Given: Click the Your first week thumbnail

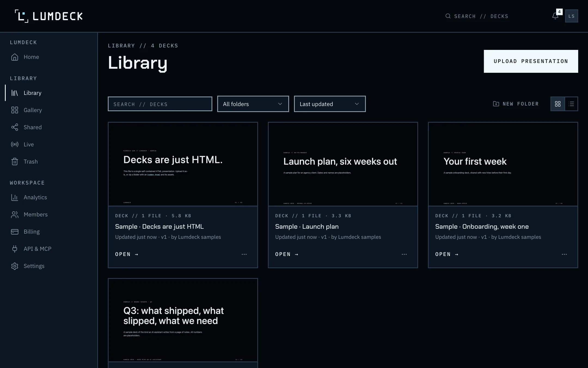Looking at the screenshot, I should pyautogui.click(x=503, y=164).
